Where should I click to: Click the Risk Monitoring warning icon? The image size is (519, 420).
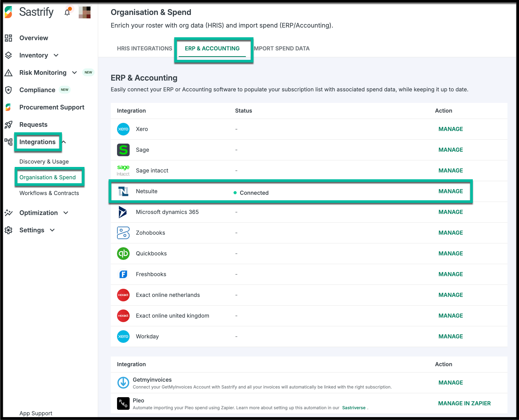pos(8,73)
